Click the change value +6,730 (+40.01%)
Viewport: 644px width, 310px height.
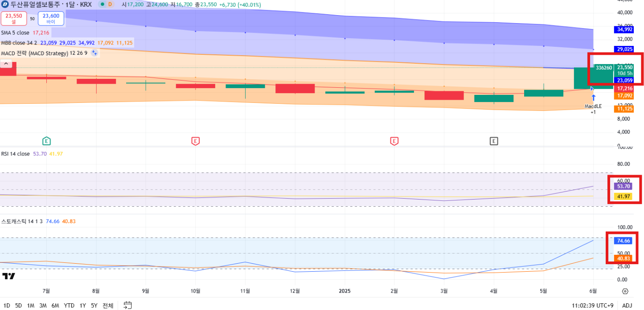click(x=241, y=5)
